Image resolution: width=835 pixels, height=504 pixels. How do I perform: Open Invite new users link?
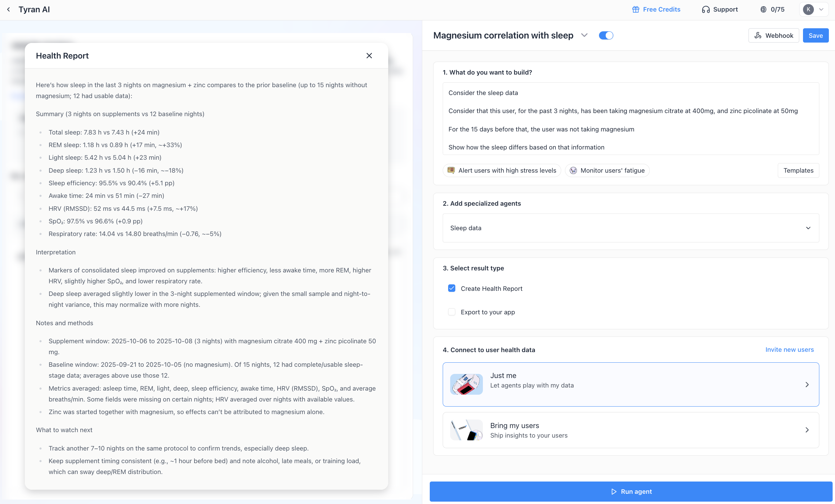coord(789,350)
